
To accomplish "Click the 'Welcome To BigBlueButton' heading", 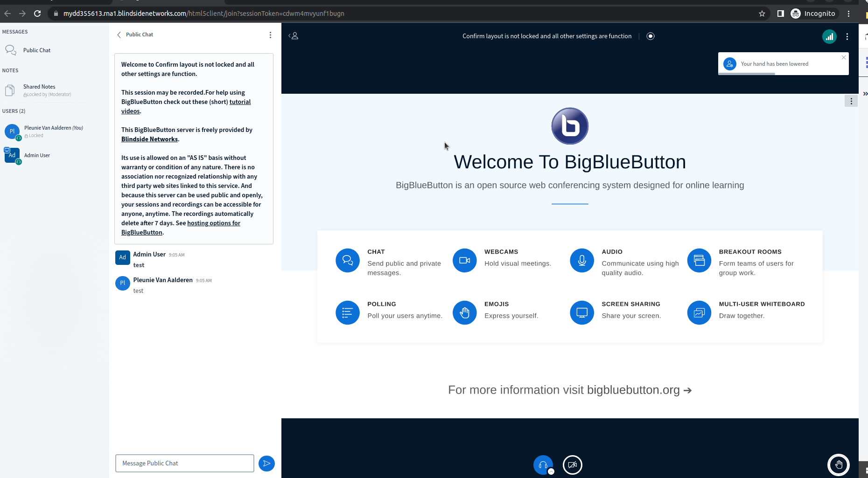I will (570, 162).
